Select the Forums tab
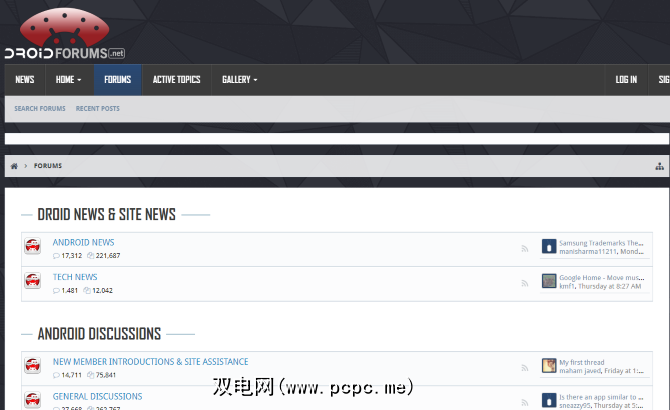Image resolution: width=670 pixels, height=410 pixels. click(x=118, y=80)
